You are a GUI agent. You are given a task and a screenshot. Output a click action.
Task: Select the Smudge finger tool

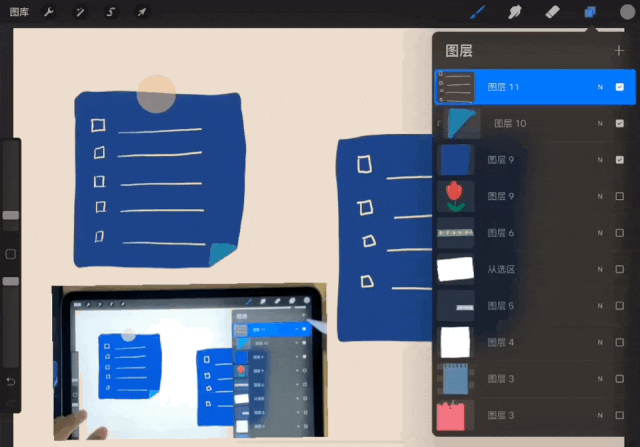[x=515, y=12]
